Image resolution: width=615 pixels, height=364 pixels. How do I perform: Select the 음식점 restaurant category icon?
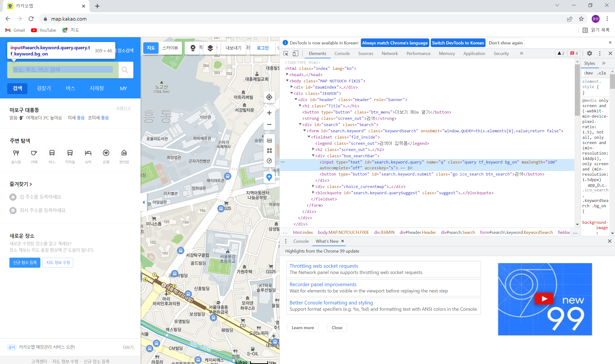[16, 153]
